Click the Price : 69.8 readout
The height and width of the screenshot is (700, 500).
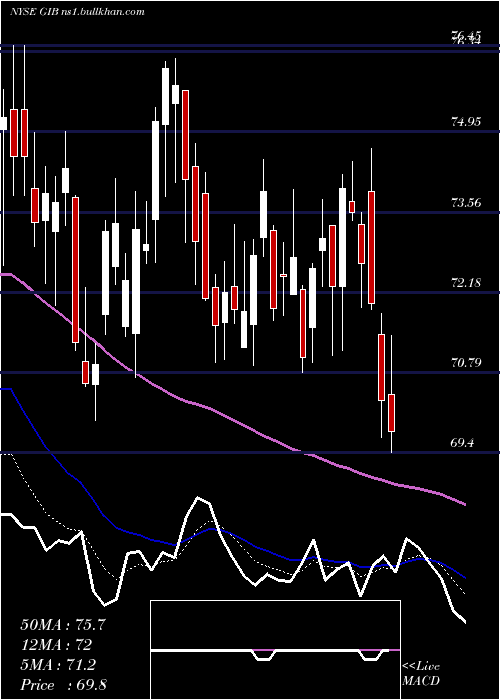click(x=63, y=685)
